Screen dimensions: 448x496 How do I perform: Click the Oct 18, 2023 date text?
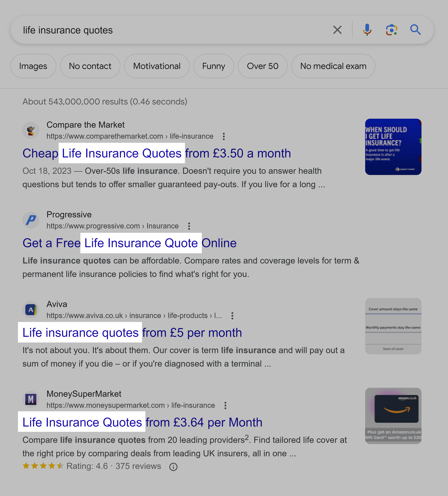[x=47, y=171]
